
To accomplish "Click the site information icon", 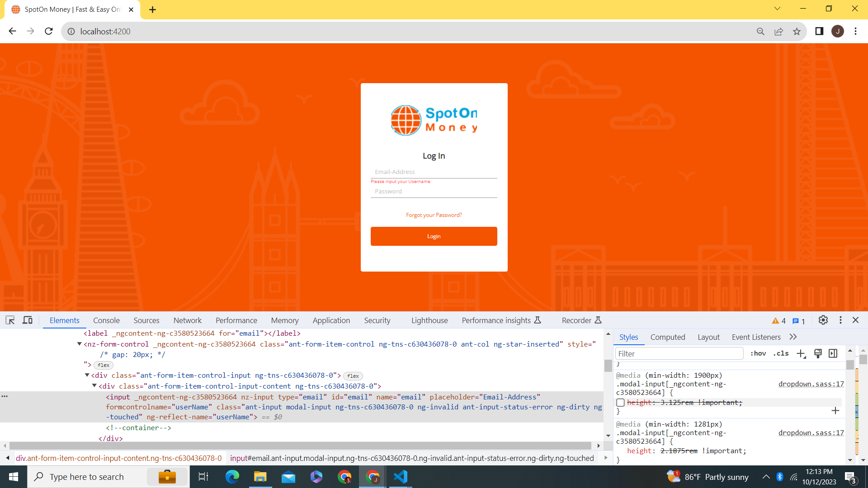I will [71, 31].
